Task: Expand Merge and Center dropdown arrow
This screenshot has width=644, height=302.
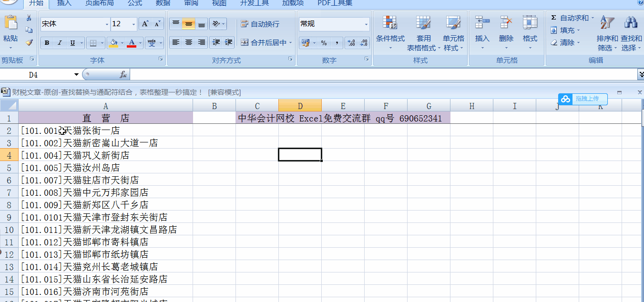Action: (290, 43)
